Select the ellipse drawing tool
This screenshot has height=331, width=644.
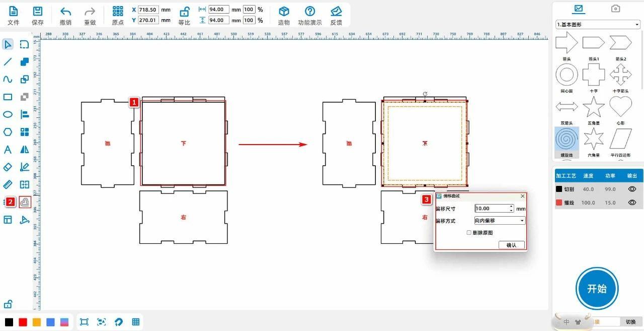click(x=8, y=114)
